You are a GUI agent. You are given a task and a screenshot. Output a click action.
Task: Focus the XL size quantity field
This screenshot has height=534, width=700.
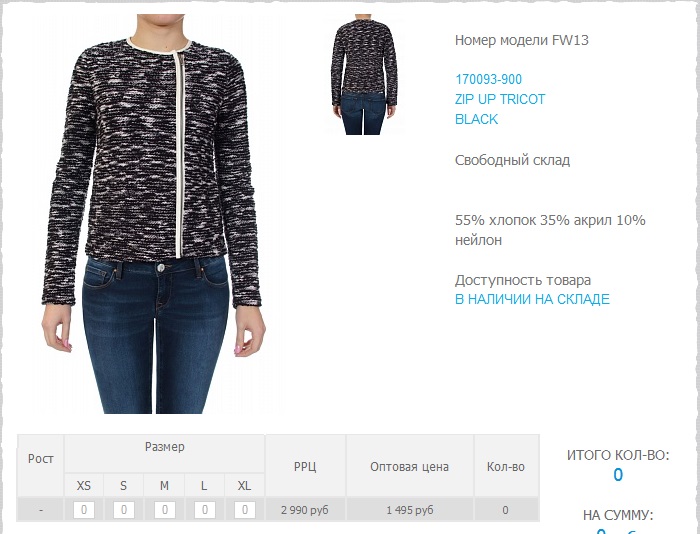click(x=245, y=510)
